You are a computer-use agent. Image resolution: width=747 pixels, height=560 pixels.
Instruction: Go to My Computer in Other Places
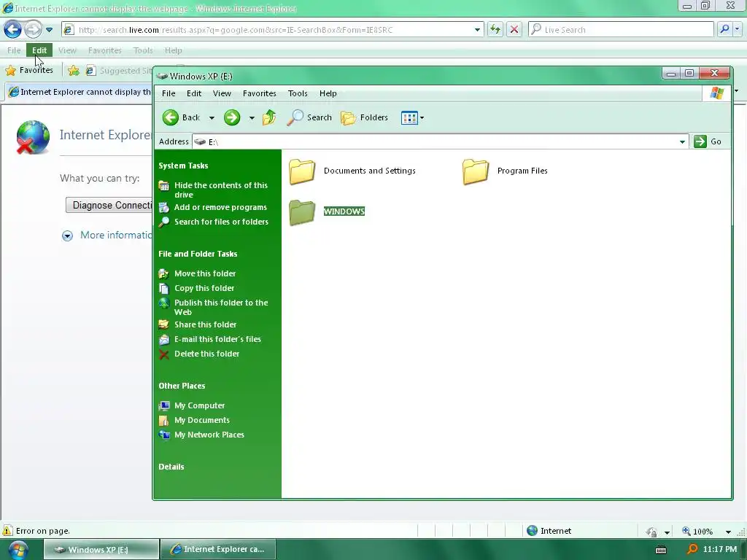point(200,405)
